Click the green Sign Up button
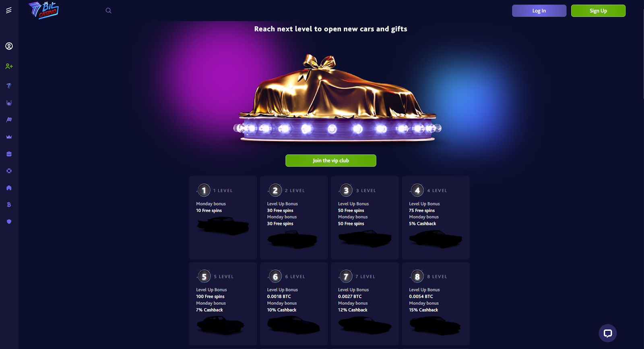The width and height of the screenshot is (644, 349). tap(598, 11)
